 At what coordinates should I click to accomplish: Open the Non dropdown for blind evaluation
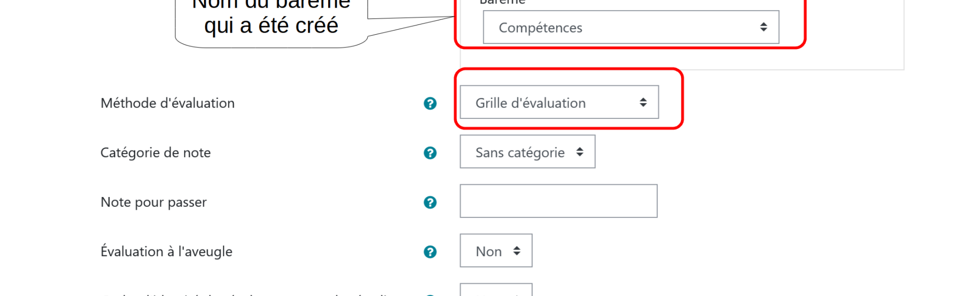pyautogui.click(x=496, y=251)
